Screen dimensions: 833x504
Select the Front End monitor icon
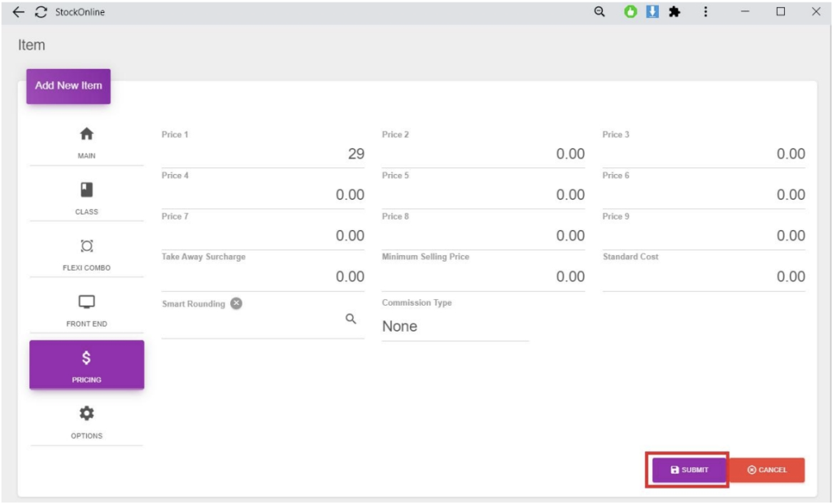86,302
